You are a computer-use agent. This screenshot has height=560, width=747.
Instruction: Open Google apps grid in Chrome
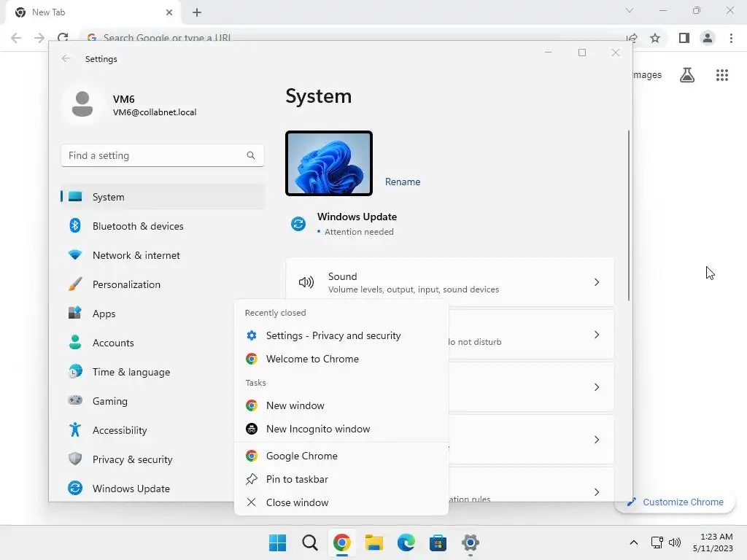coord(721,75)
